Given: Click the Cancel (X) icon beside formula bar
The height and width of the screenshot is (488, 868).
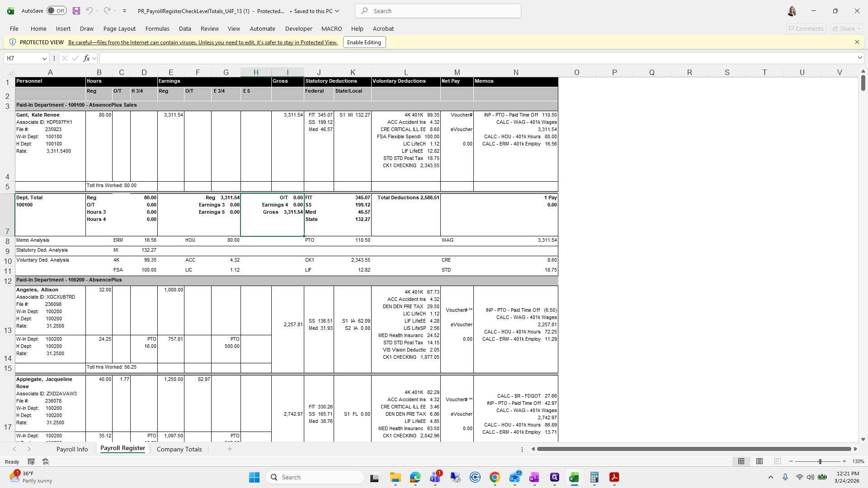Looking at the screenshot, I should coord(65,58).
